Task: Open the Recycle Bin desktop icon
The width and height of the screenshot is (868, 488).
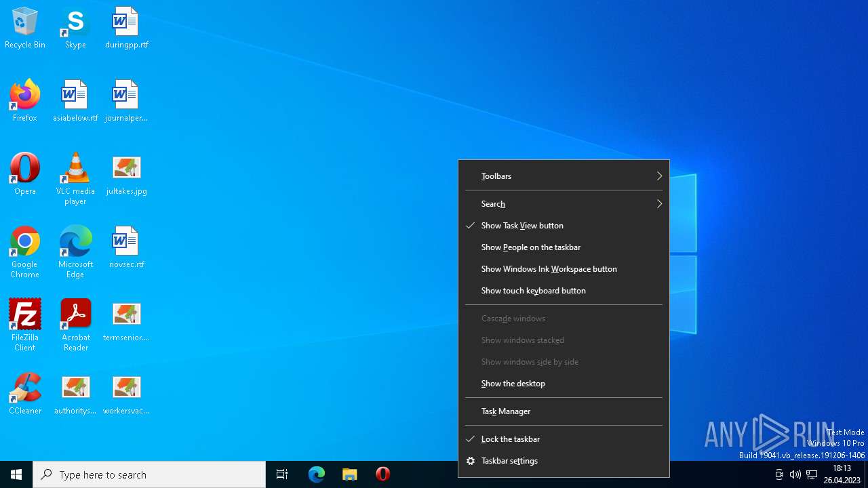Action: pos(25,28)
